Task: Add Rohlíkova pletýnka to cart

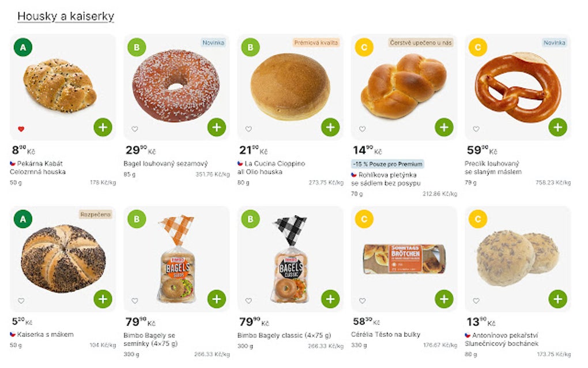Action: (443, 127)
